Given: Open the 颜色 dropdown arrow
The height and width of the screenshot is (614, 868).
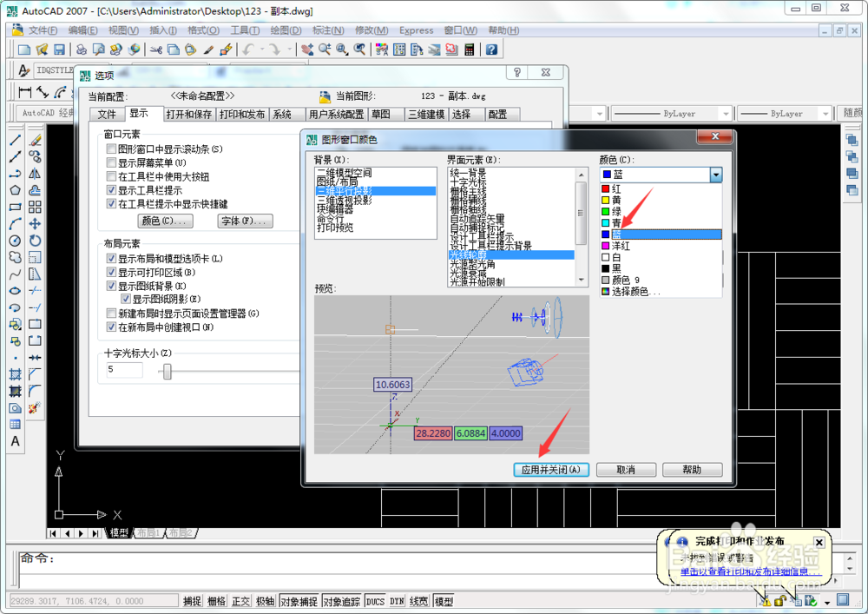Looking at the screenshot, I should [716, 175].
